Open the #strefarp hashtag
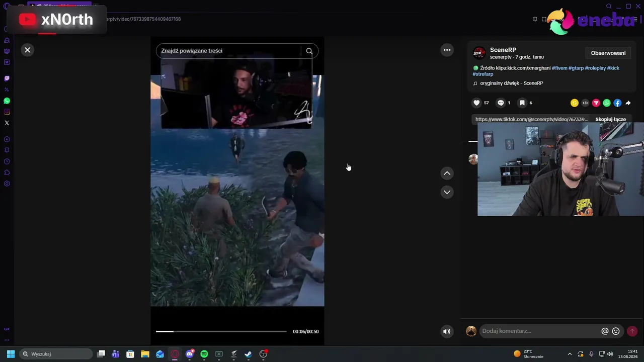 click(483, 74)
